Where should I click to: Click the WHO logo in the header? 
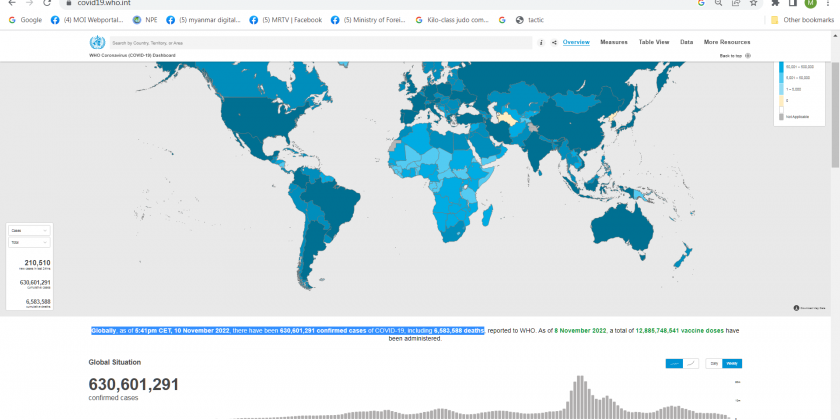tap(97, 43)
